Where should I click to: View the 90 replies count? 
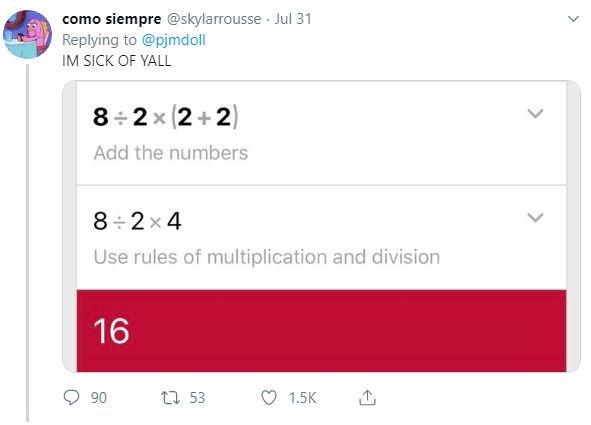(99, 398)
